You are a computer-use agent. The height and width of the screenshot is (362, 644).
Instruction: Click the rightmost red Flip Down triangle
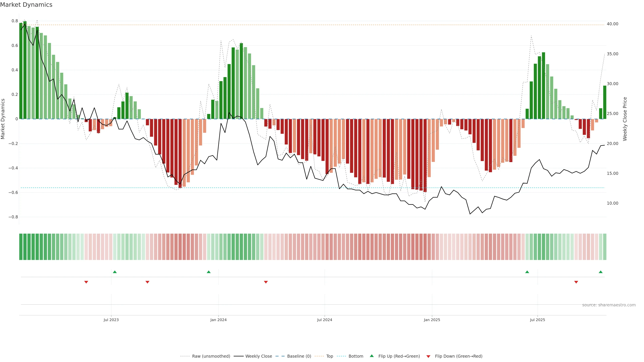click(x=576, y=282)
